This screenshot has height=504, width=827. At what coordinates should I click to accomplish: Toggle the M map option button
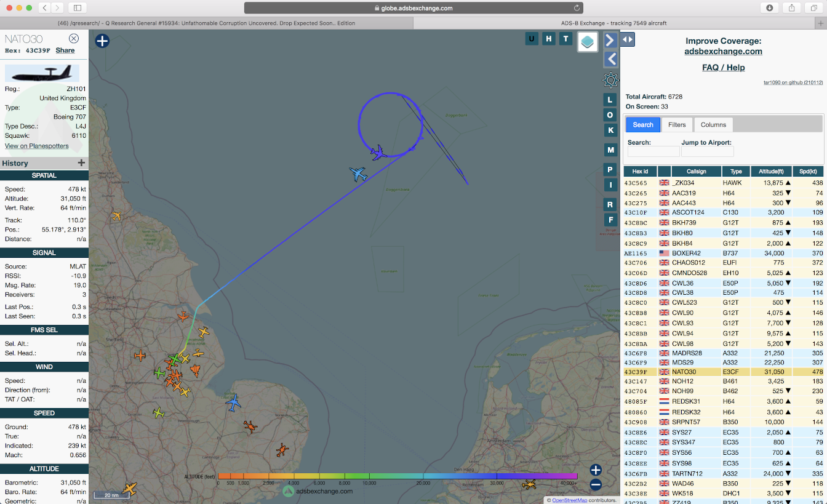point(610,150)
